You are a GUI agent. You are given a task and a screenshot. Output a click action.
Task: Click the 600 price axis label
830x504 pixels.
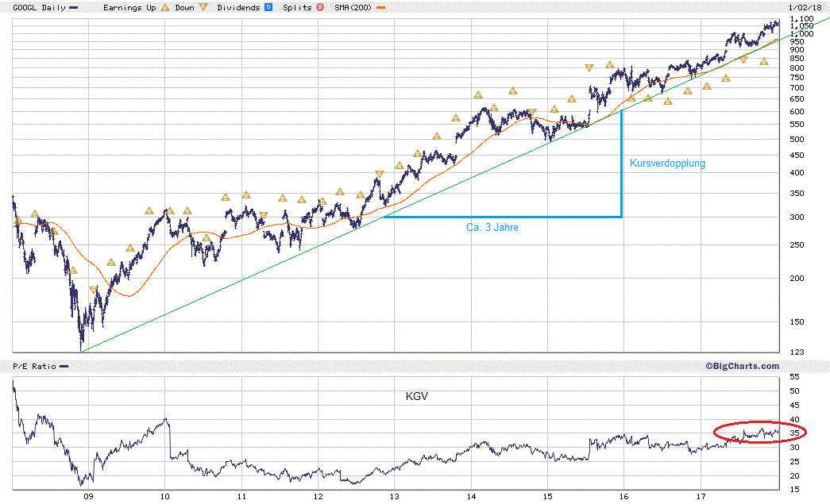tap(797, 112)
